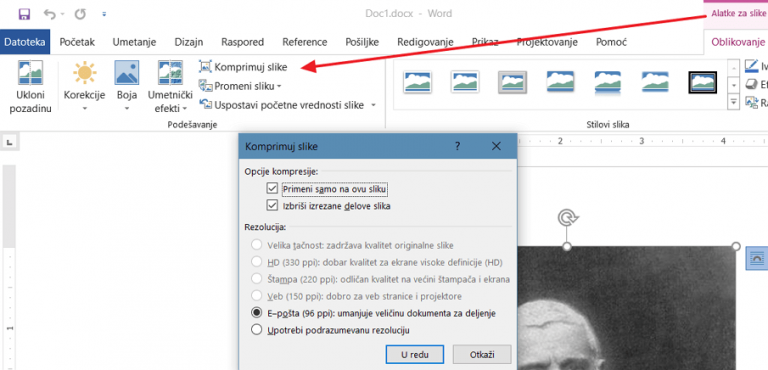The image size is (768, 370).
Task: Apply the third gray-framed picture style
Action: click(512, 82)
